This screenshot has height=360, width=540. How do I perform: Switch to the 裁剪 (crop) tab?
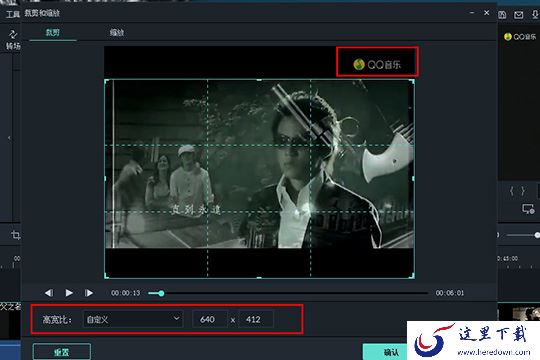coord(53,33)
